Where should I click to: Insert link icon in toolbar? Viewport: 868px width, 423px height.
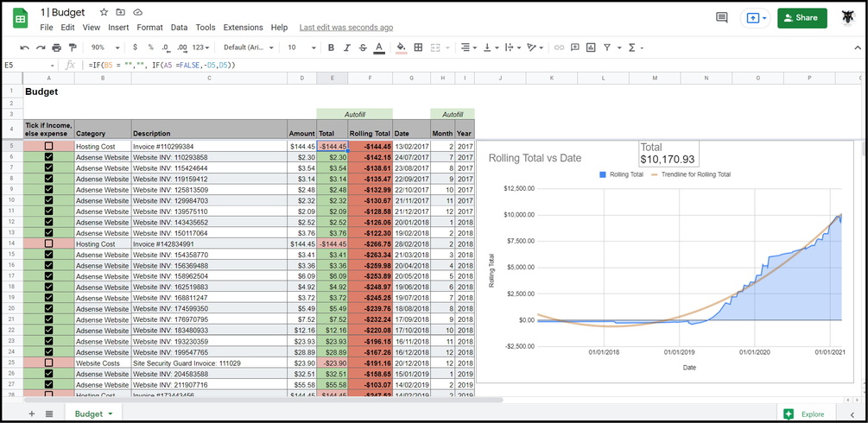[x=559, y=47]
